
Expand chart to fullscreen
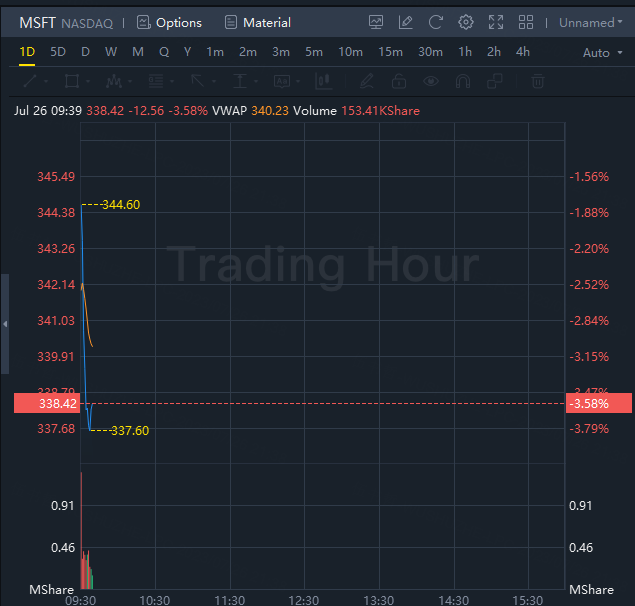point(496,22)
